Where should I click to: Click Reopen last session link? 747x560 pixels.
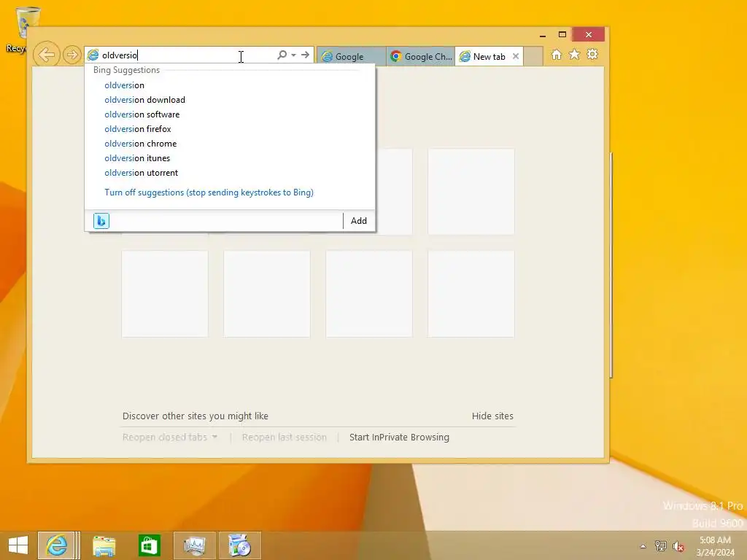(x=285, y=437)
